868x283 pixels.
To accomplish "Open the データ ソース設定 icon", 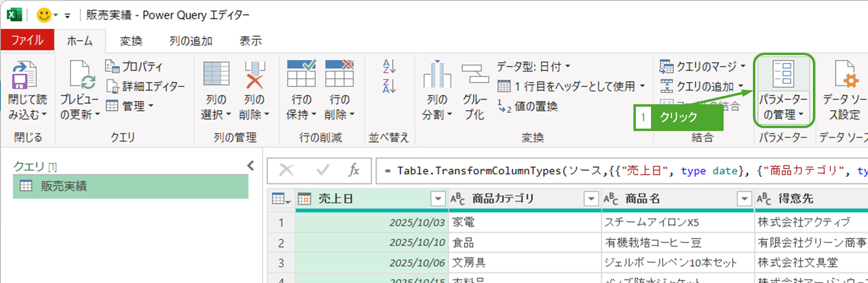I will click(x=845, y=75).
